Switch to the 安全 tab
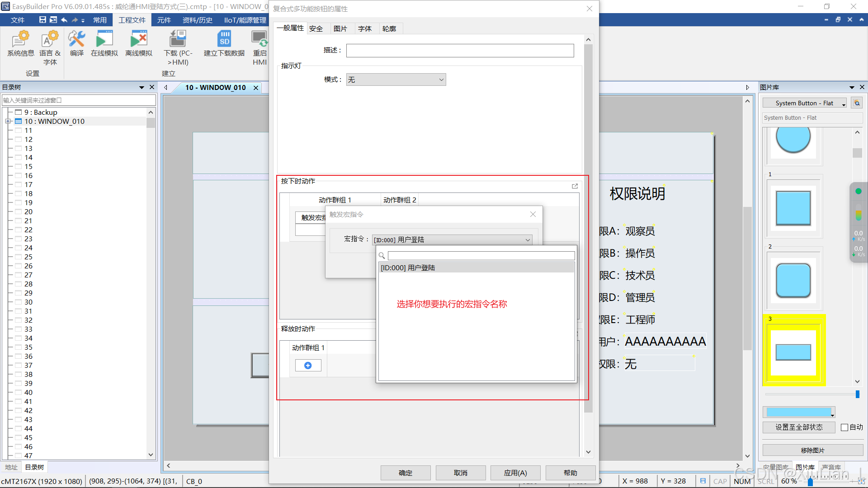The height and width of the screenshot is (488, 868). [x=316, y=29]
